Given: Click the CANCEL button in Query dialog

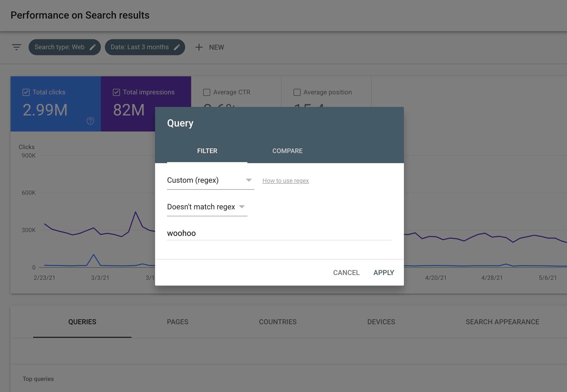Looking at the screenshot, I should 347,272.
